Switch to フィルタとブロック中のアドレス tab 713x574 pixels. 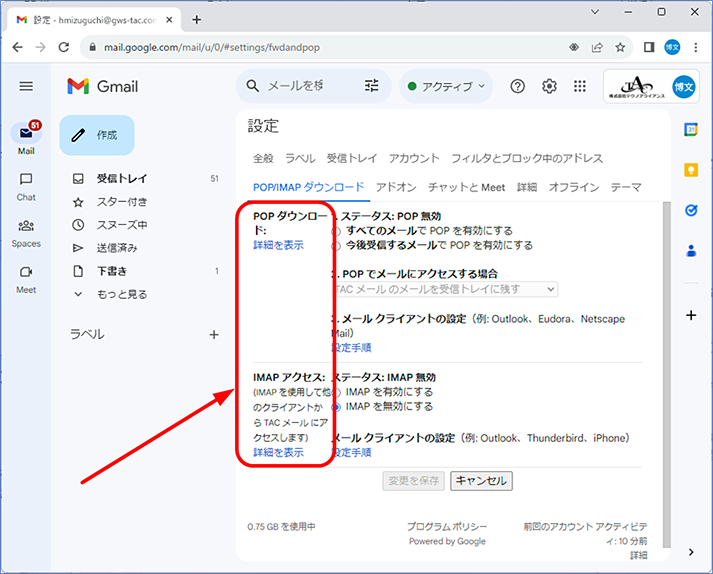click(527, 158)
